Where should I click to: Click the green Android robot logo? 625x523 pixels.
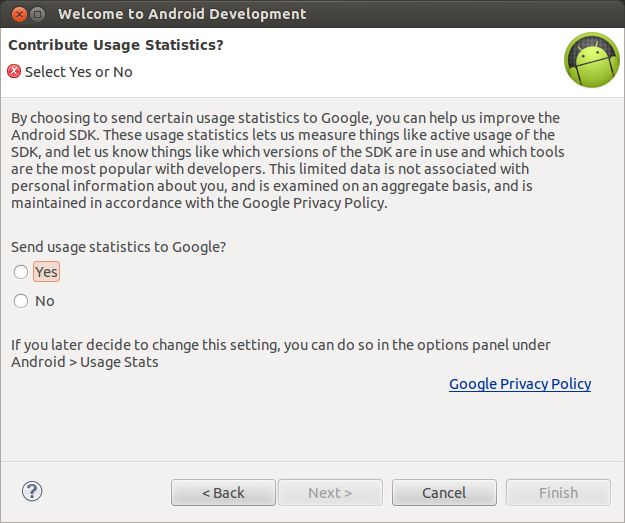(592, 60)
